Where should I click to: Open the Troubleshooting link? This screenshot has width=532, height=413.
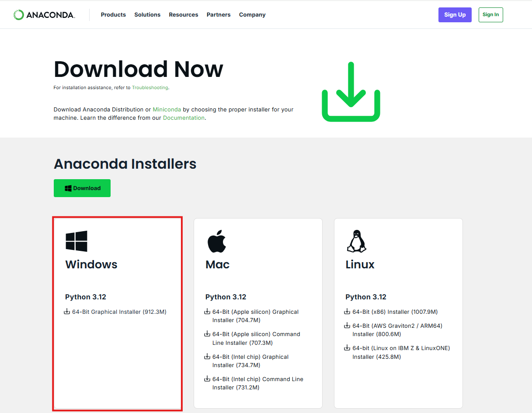150,88
